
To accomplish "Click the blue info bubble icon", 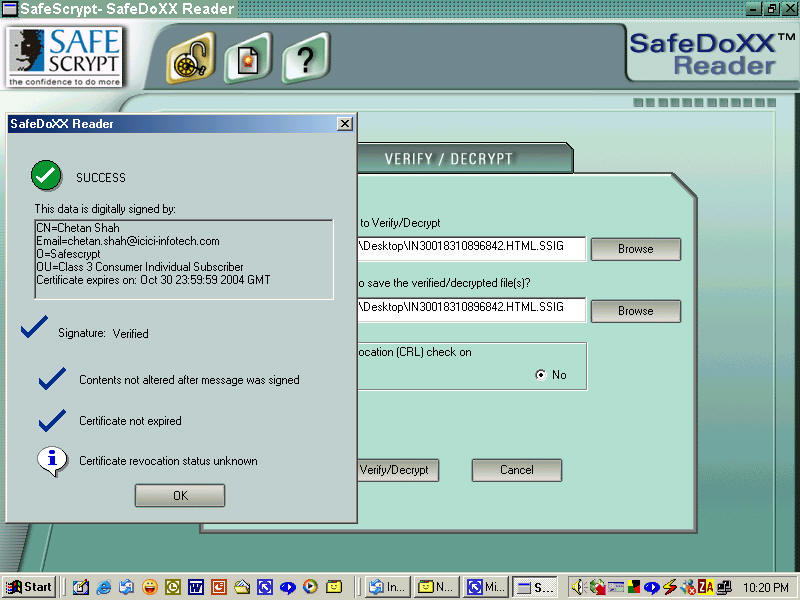I will 52,461.
